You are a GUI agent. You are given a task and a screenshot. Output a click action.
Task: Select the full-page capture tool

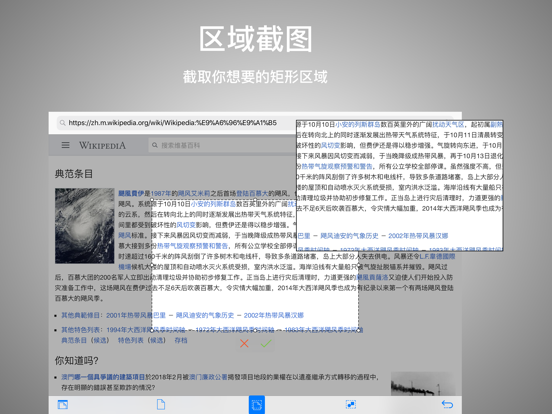pos(161,404)
